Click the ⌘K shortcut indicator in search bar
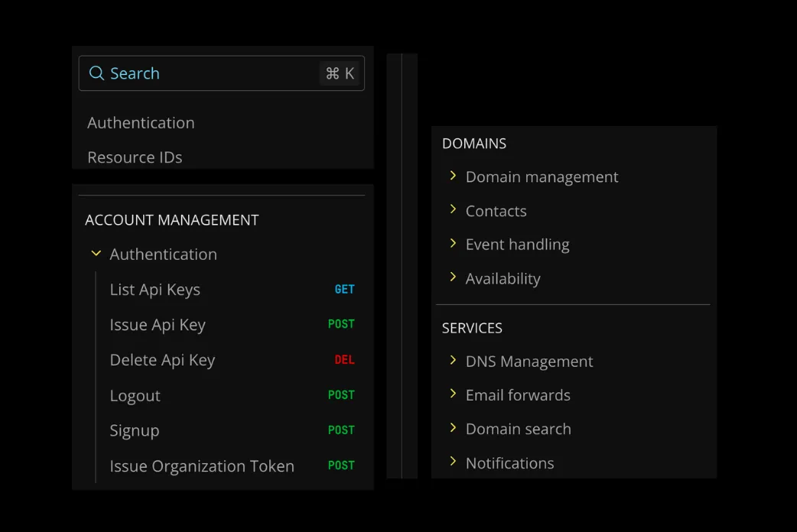Image resolution: width=797 pixels, height=532 pixels. click(x=340, y=73)
